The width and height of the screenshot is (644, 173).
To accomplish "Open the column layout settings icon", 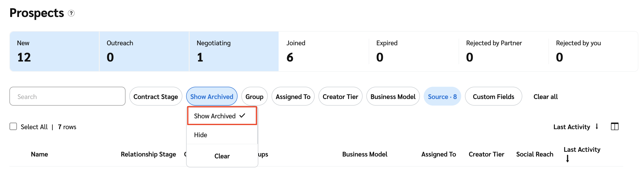I will point(614,127).
